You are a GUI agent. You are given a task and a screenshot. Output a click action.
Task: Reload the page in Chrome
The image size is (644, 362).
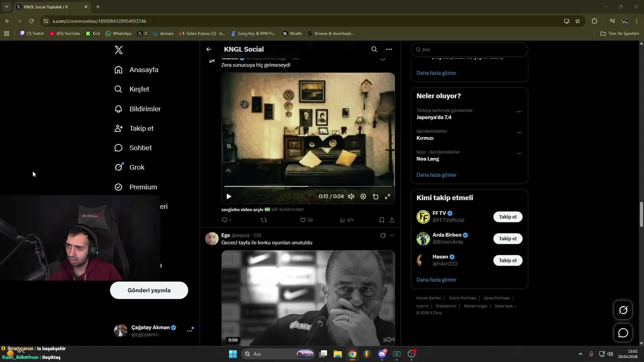pyautogui.click(x=31, y=21)
